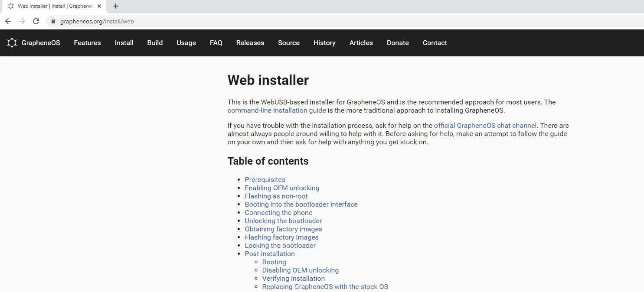Jump to Prerequisites section
The height and width of the screenshot is (292, 644).
pos(265,180)
